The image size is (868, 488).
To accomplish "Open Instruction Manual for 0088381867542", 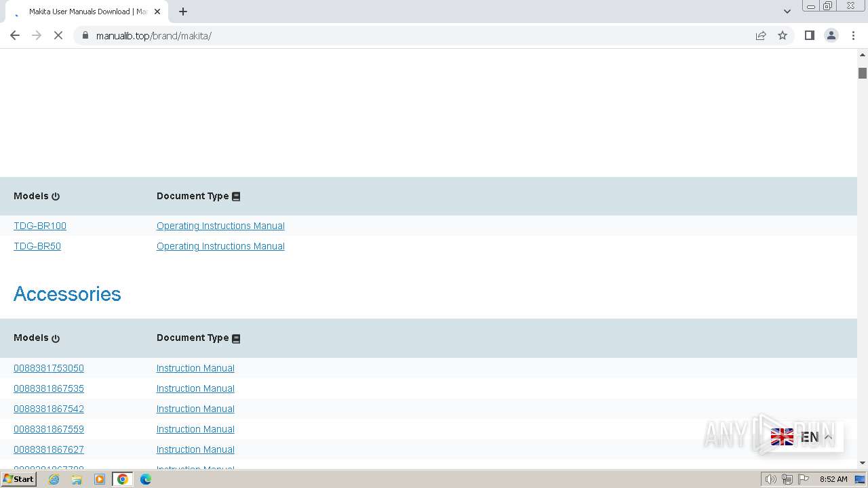I will click(195, 409).
